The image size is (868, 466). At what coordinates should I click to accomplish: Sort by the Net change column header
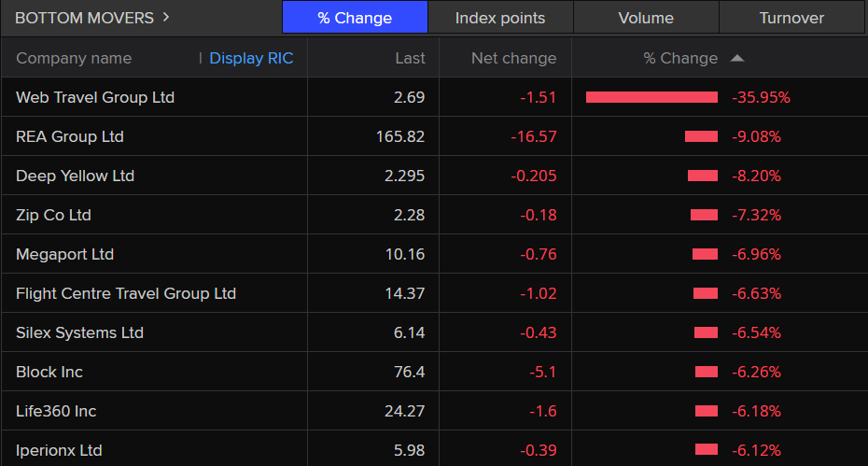513,58
